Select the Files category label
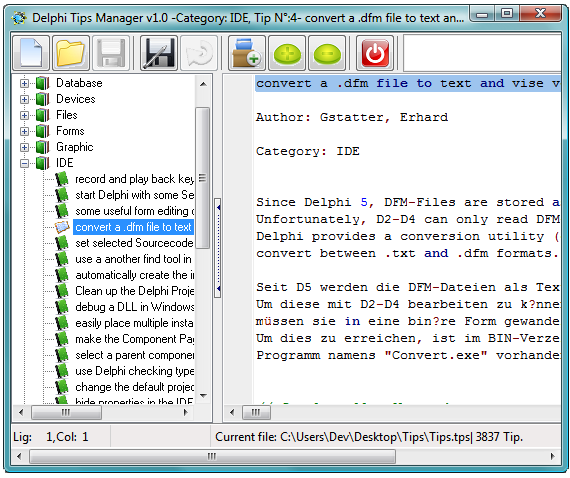The width and height of the screenshot is (570, 478). 67,115
